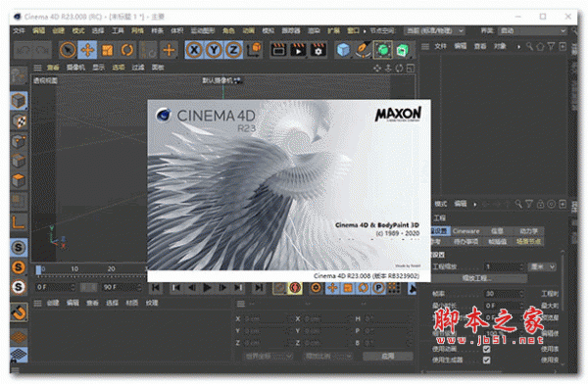
Task: Toggle the 使用生成器 checkbox
Action: tap(487, 360)
